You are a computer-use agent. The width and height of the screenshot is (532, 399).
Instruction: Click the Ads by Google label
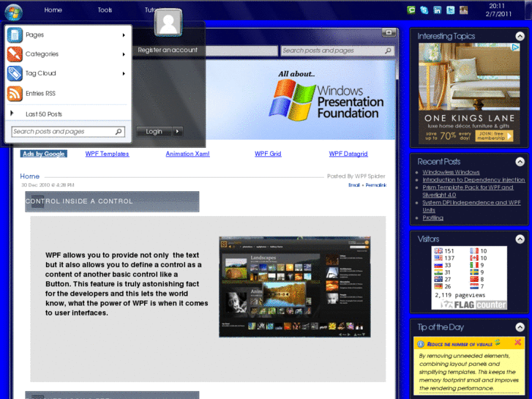[x=44, y=154]
